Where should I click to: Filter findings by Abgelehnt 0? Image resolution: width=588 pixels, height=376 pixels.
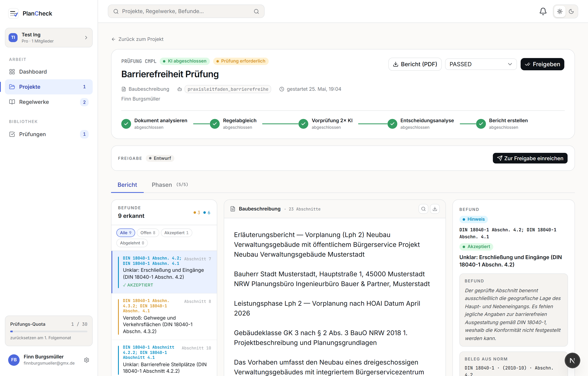132,243
